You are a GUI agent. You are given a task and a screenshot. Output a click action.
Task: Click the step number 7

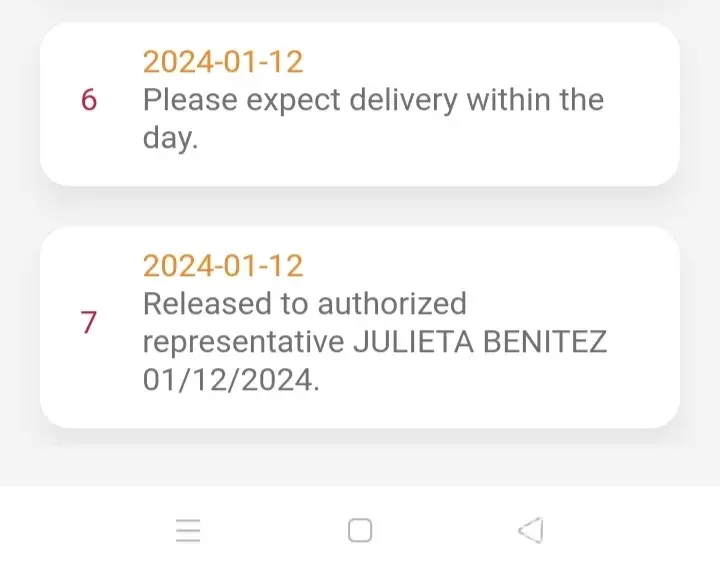pyautogui.click(x=89, y=322)
